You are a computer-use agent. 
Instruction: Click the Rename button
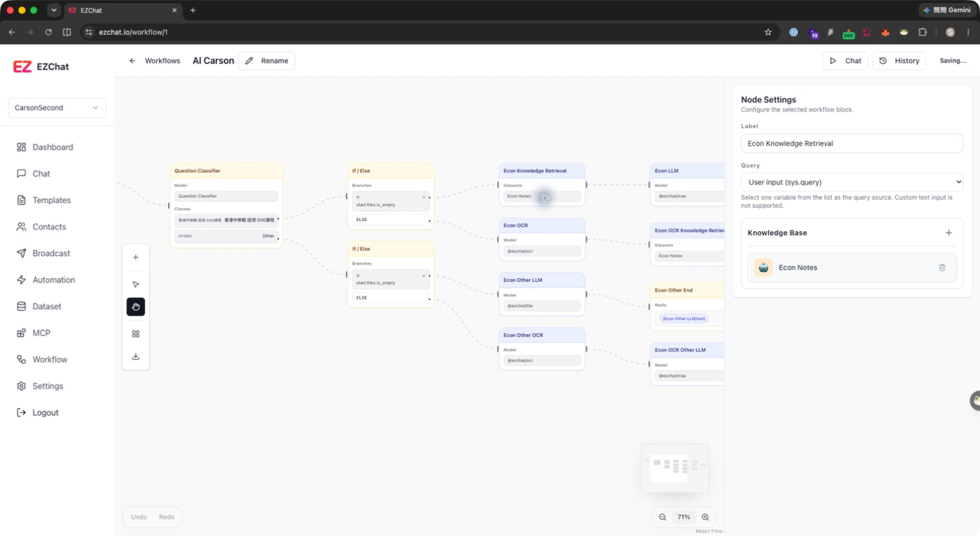pyautogui.click(x=266, y=61)
